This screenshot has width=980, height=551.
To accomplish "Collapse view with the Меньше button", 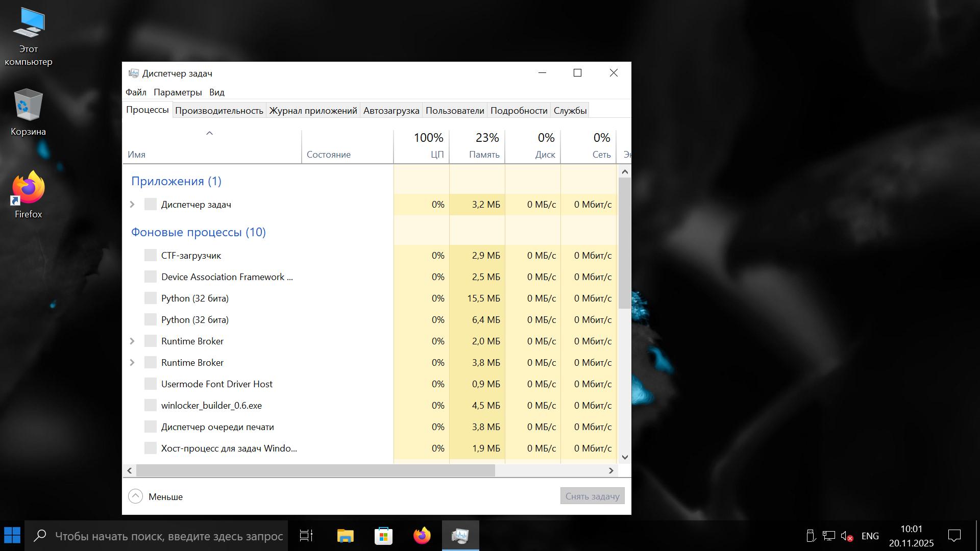I will (x=156, y=496).
